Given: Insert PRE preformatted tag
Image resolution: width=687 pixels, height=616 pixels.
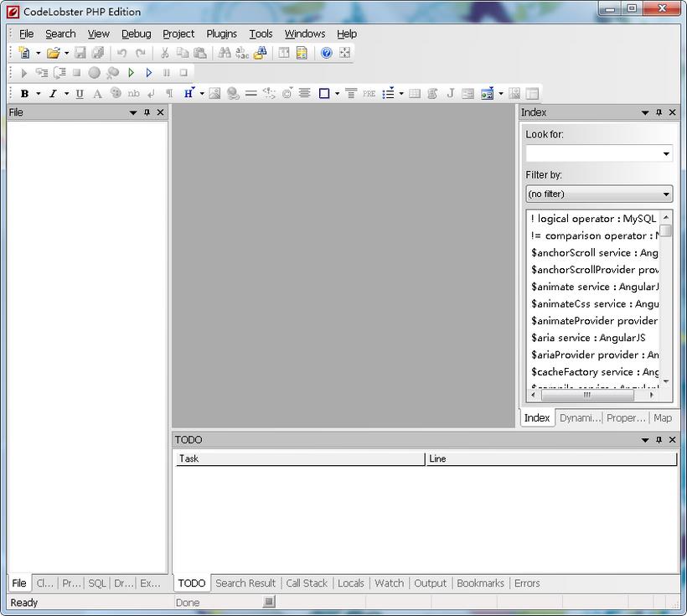Looking at the screenshot, I should (369, 93).
